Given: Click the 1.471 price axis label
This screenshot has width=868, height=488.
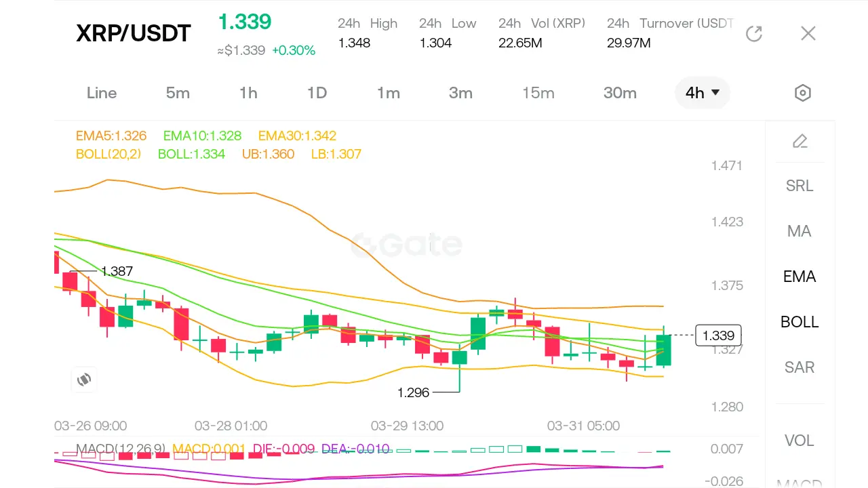Looking at the screenshot, I should [727, 165].
